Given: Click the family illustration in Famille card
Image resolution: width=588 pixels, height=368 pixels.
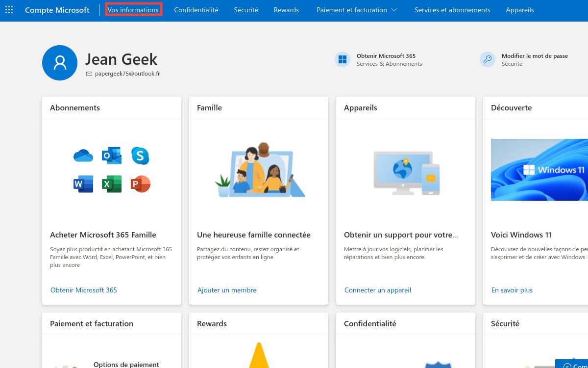Looking at the screenshot, I should pyautogui.click(x=260, y=170).
